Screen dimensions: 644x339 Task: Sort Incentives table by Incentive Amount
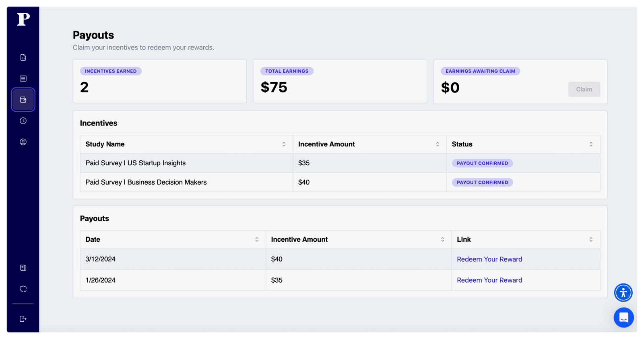point(438,144)
